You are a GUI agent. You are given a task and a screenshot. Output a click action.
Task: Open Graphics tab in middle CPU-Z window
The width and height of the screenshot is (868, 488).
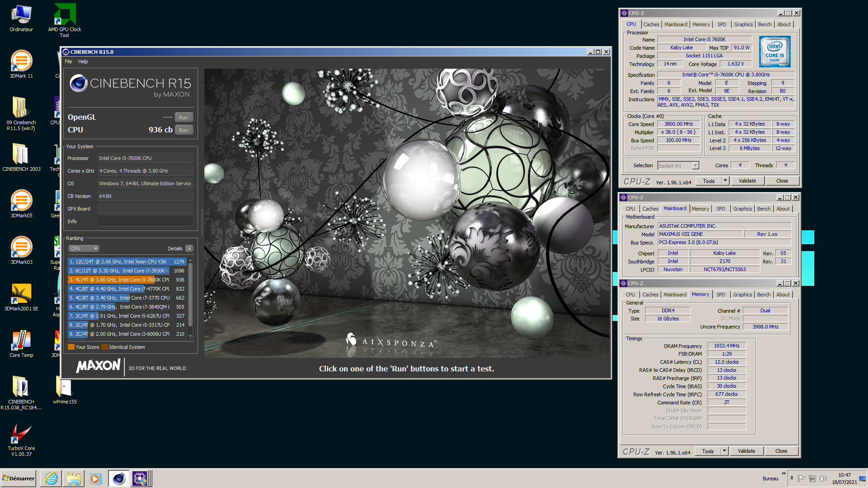coord(742,209)
